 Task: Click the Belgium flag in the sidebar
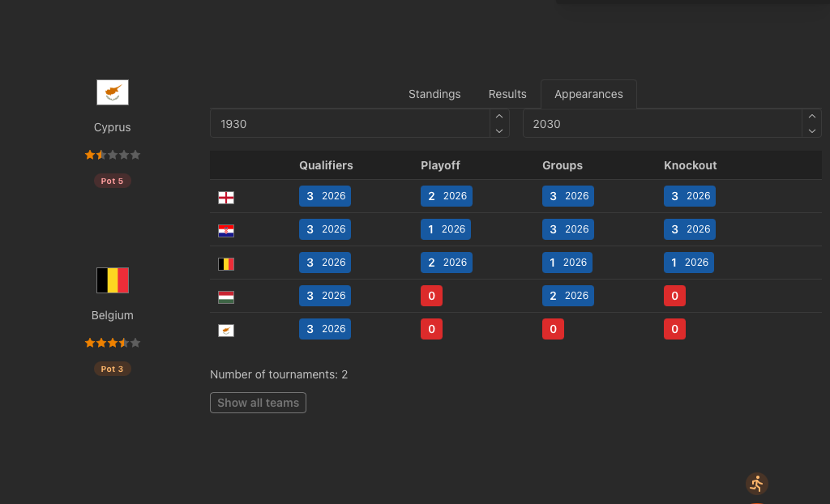coord(113,280)
